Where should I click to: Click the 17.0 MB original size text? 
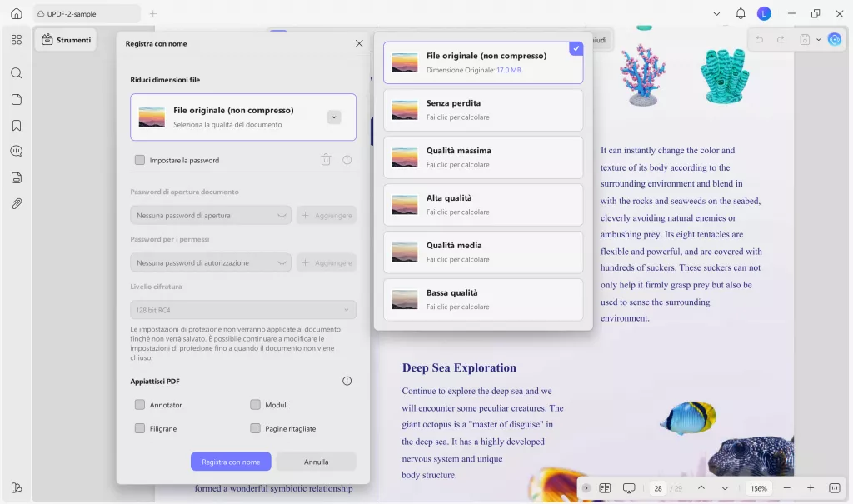tap(509, 70)
